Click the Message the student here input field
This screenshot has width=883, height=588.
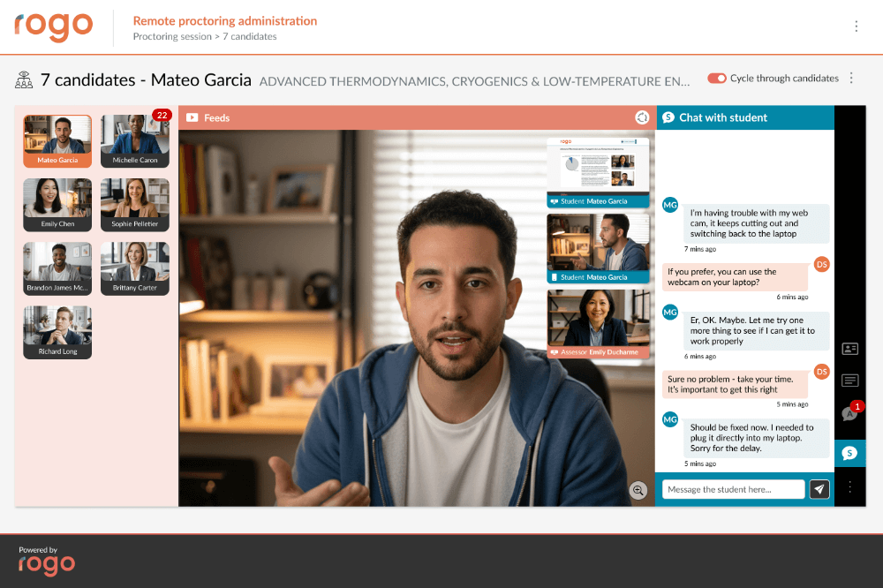(733, 488)
